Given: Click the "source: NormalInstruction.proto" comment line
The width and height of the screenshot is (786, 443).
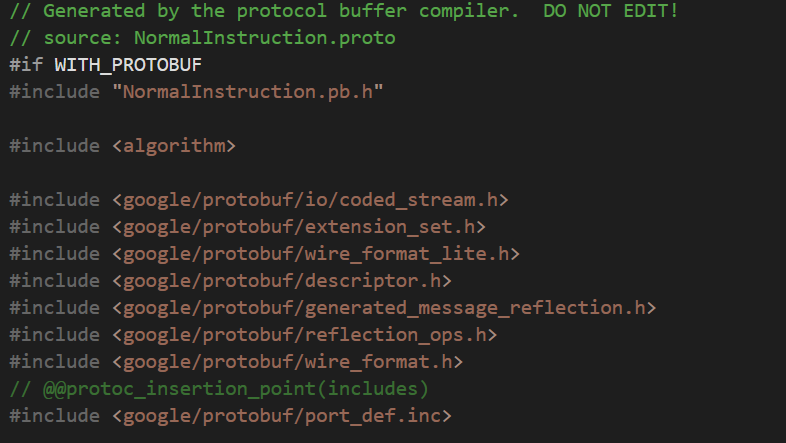Looking at the screenshot, I should tap(219, 38).
